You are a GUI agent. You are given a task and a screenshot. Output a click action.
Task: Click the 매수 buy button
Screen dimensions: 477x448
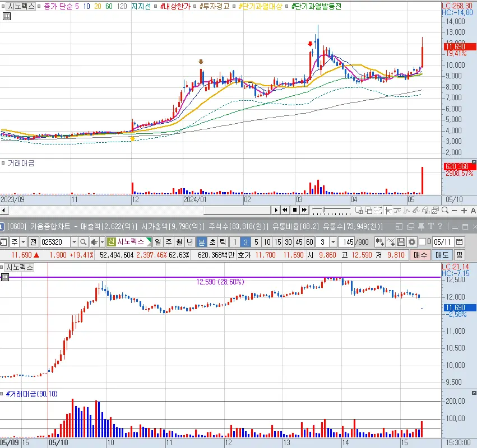420,255
